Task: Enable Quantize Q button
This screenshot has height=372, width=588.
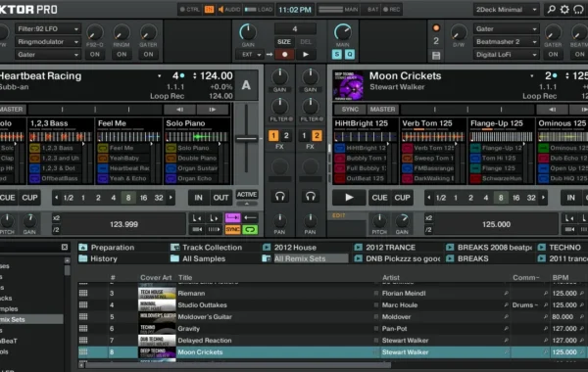Action: 350,54
